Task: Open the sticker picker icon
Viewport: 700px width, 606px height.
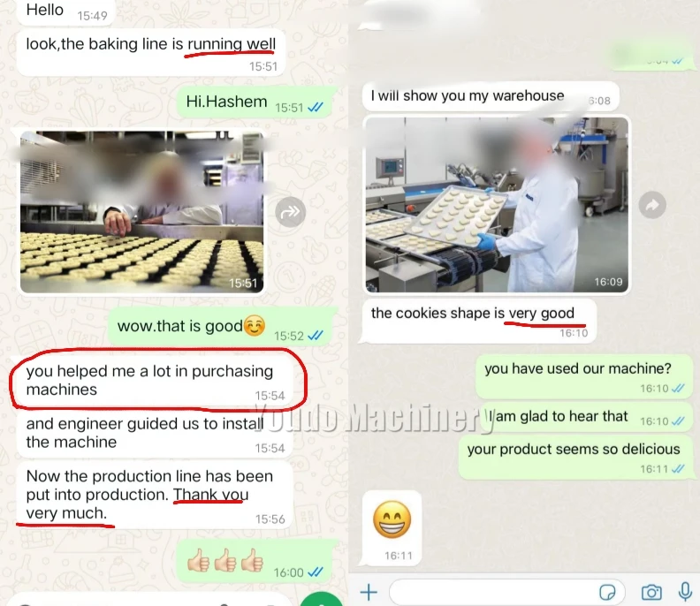Action: 607,593
